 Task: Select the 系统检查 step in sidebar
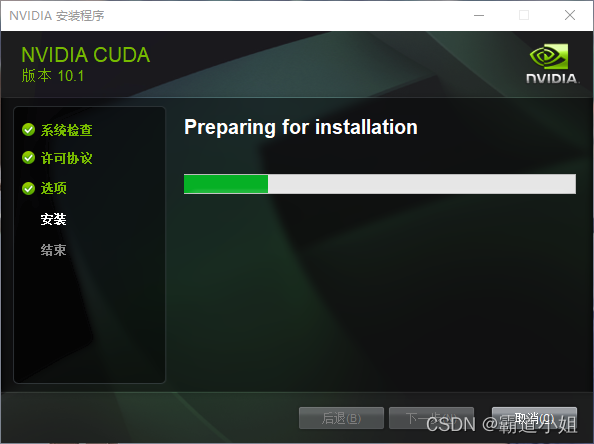click(67, 130)
